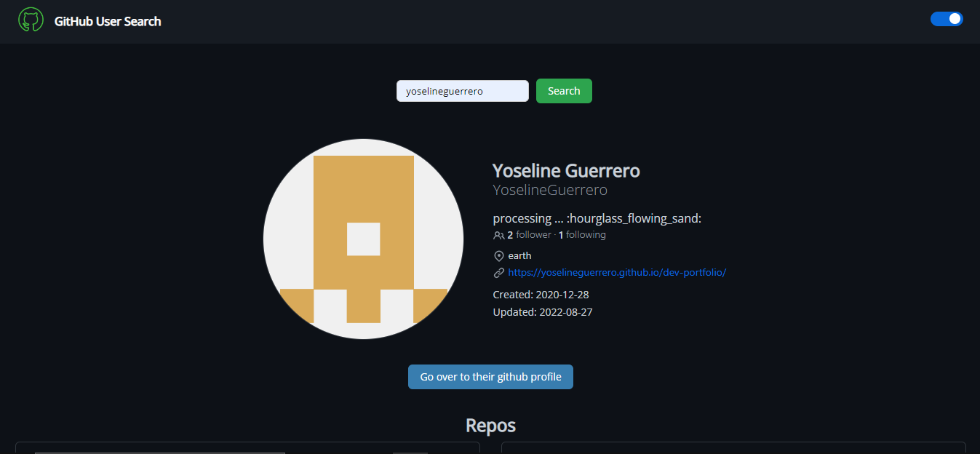The width and height of the screenshot is (980, 454).
Task: Click the 'earth' location text
Action: 519,256
